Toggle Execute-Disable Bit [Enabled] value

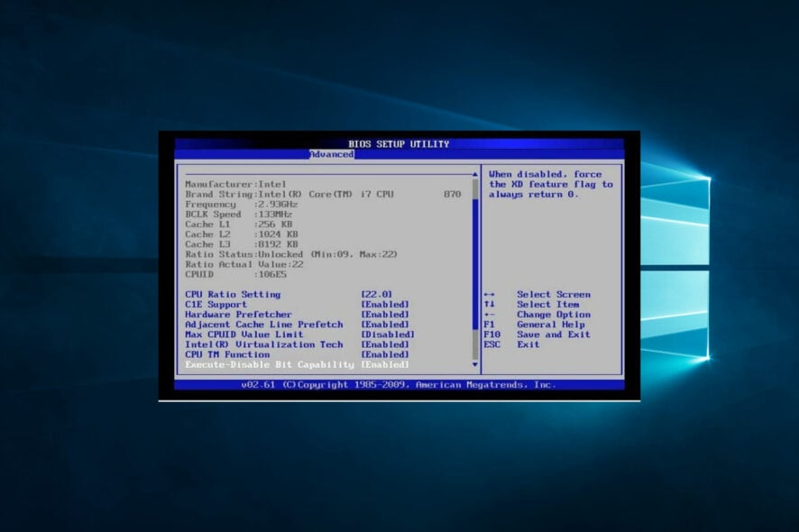click(x=385, y=365)
